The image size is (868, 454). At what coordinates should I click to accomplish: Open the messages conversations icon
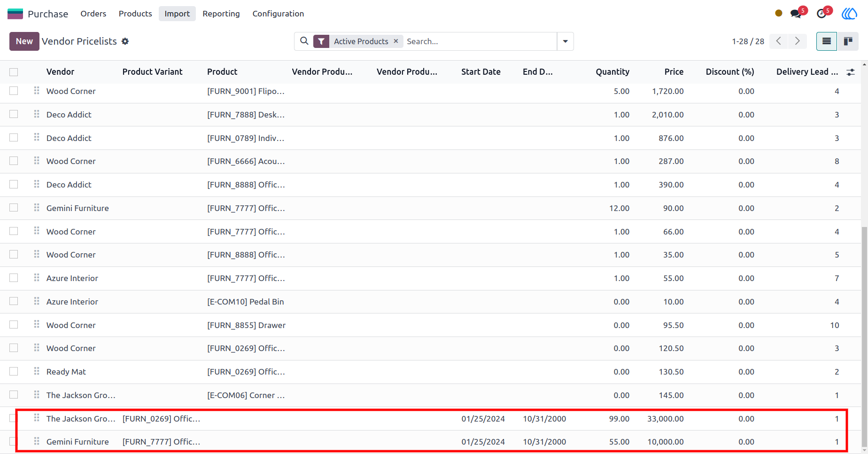[x=796, y=14]
